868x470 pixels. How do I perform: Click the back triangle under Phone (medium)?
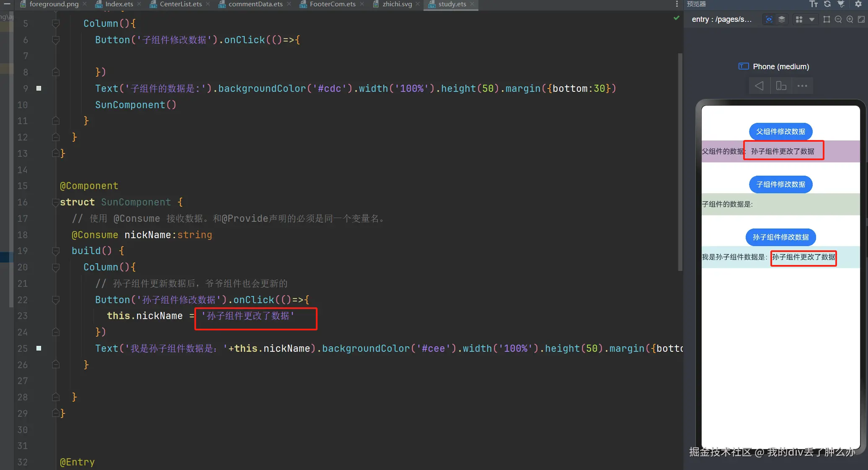coord(759,86)
